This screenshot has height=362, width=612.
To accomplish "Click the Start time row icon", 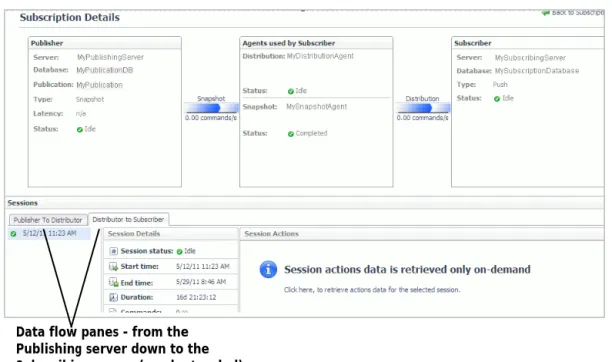I will click(x=113, y=267).
